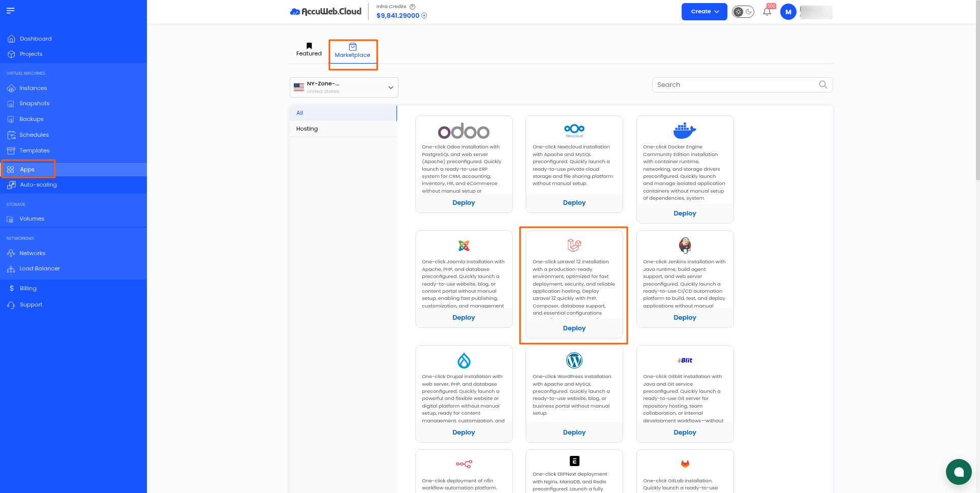
Task: Click the Support headset icon
Action: 11,305
